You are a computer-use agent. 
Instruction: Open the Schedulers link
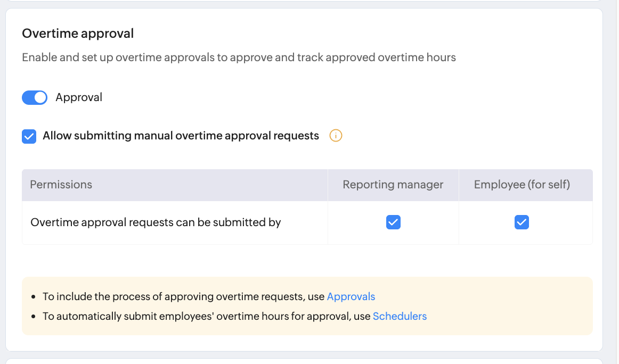point(400,316)
